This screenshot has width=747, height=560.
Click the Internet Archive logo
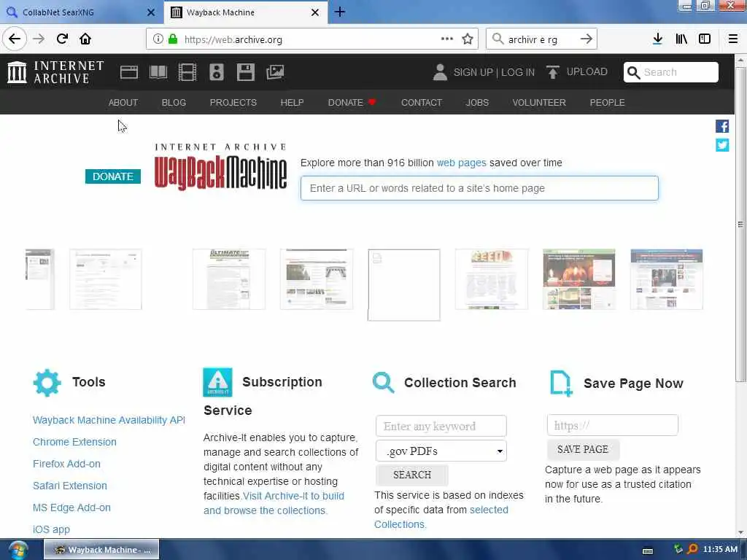[x=55, y=72]
